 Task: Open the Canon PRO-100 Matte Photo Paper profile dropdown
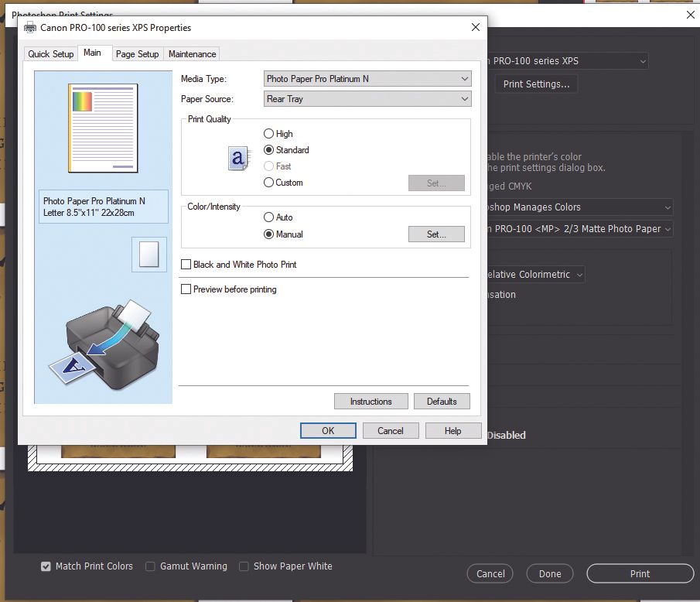576,228
